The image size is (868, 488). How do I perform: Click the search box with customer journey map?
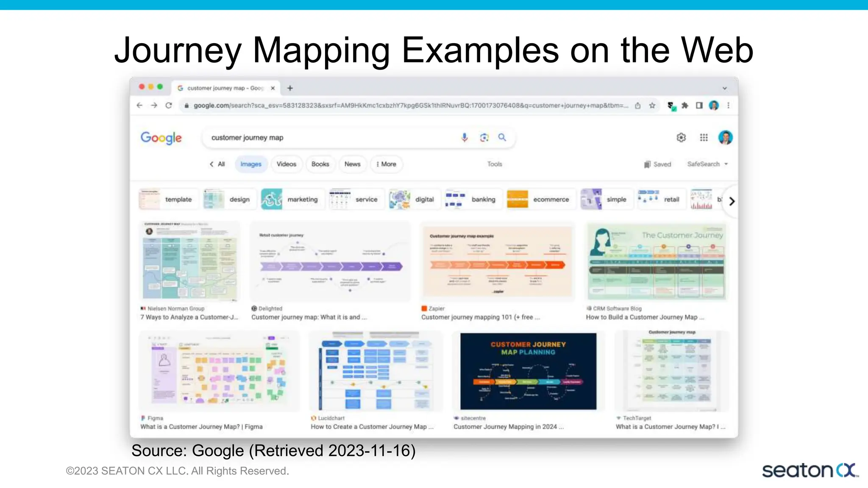coord(359,138)
